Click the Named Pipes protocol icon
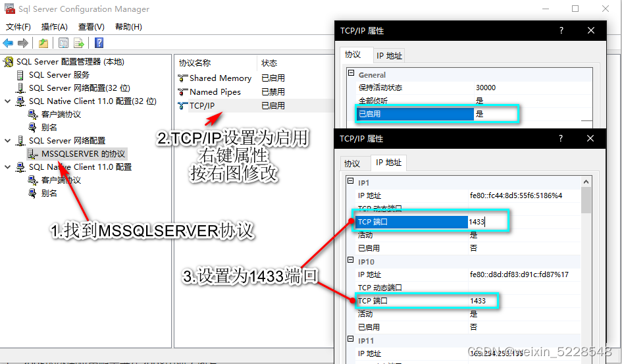The image size is (622, 364). (182, 92)
